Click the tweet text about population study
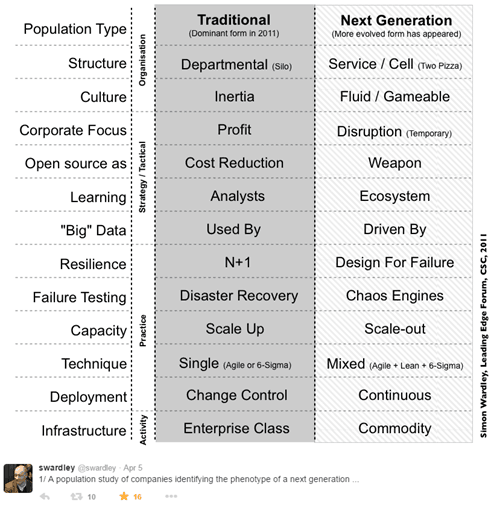This screenshot has height=511, width=500. 199,479
